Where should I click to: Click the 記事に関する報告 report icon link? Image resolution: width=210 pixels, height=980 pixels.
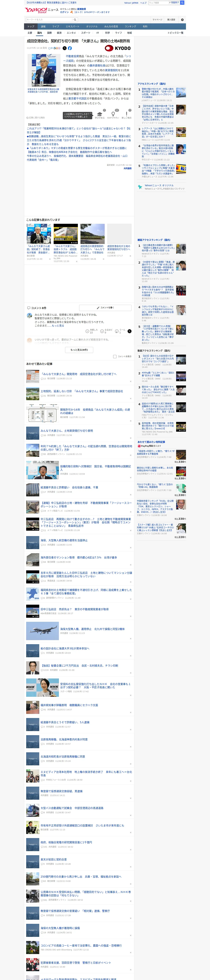click(x=36, y=118)
